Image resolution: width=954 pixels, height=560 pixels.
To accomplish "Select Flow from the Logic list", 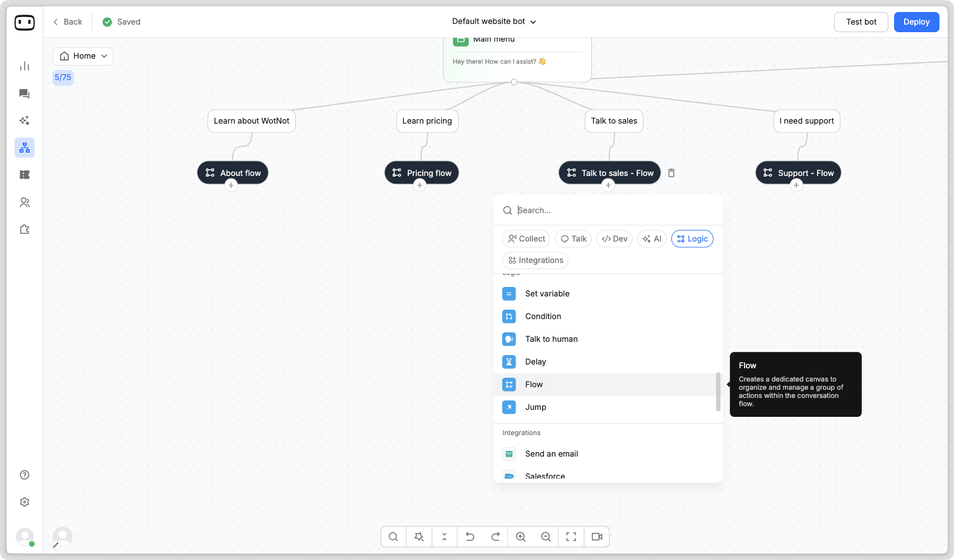I will tap(534, 385).
